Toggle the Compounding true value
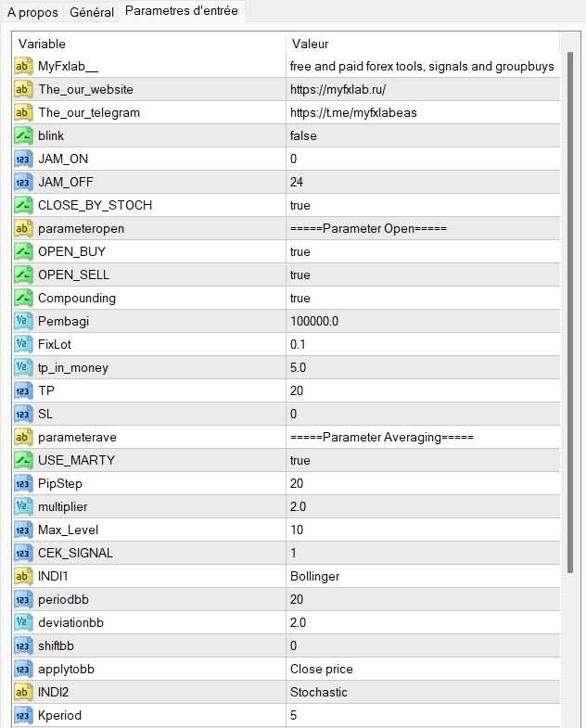This screenshot has width=586, height=728. 422,298
